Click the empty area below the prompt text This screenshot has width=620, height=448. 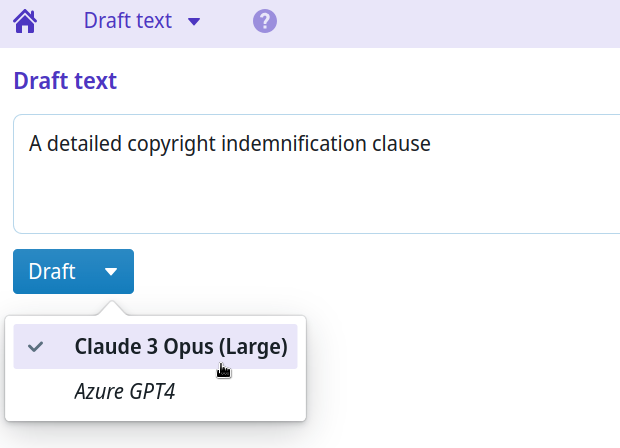coord(300,200)
